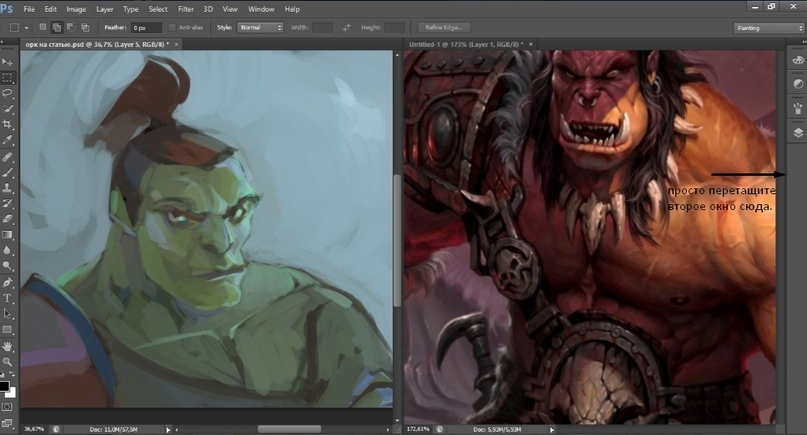Image resolution: width=807 pixels, height=435 pixels.
Task: Toggle the Anti-alias checkbox
Action: click(x=172, y=27)
